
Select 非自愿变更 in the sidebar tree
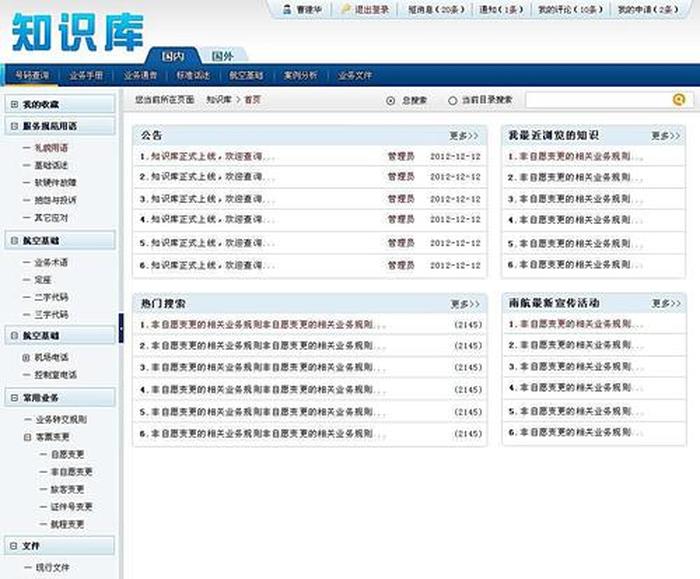click(71, 472)
